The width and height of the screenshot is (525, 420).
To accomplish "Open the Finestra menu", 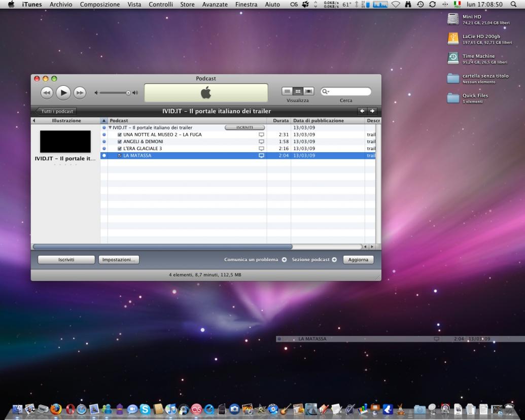I will coord(246,5).
